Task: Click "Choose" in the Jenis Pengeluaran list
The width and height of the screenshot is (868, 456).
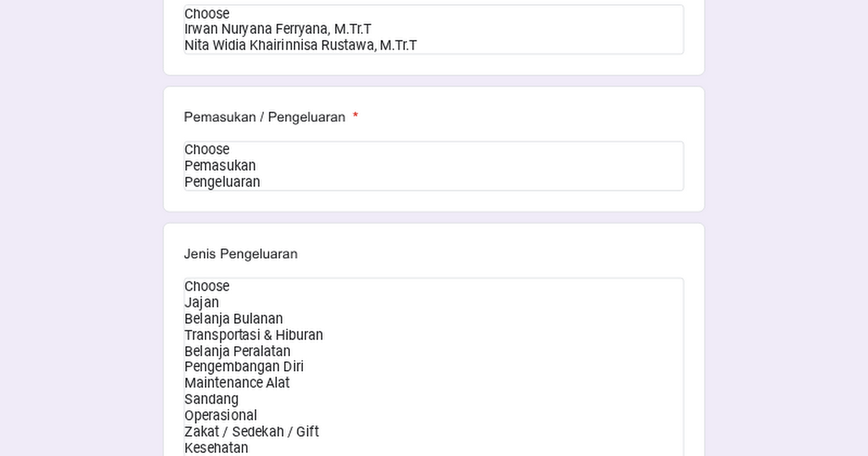Action: click(206, 286)
